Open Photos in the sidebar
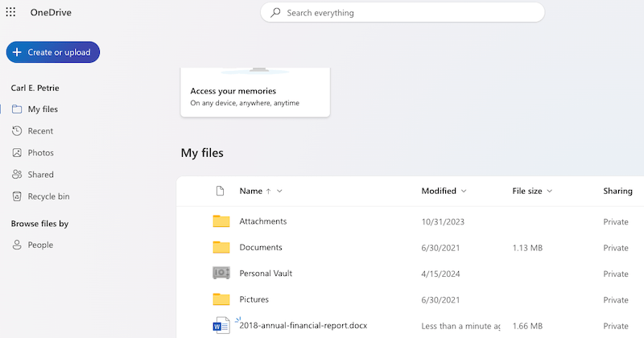 click(x=41, y=153)
